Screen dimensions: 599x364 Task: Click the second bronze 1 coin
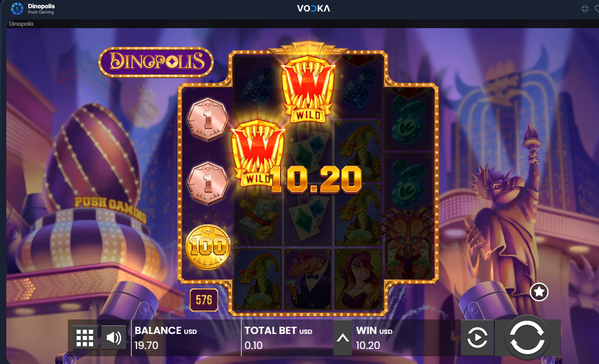pos(207,184)
